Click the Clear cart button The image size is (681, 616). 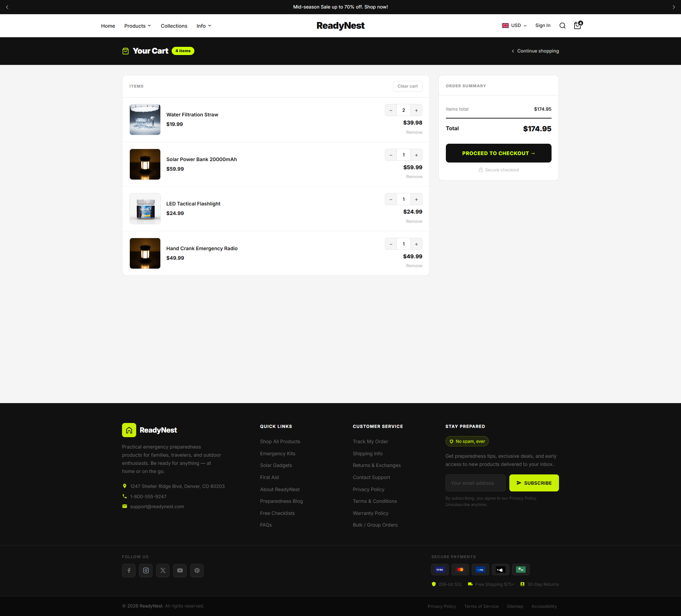click(408, 86)
